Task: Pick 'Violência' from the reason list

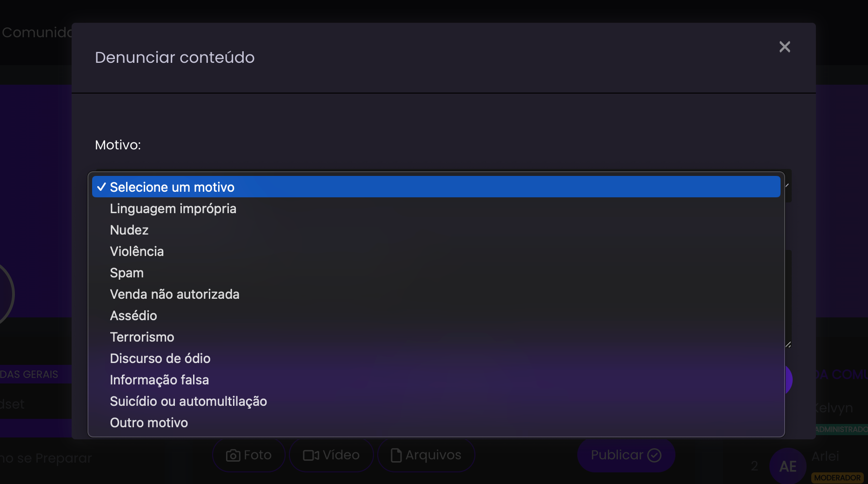Action: (x=137, y=251)
